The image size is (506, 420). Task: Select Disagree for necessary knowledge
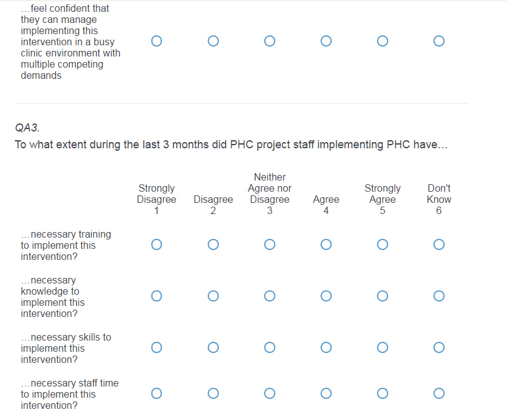213,296
